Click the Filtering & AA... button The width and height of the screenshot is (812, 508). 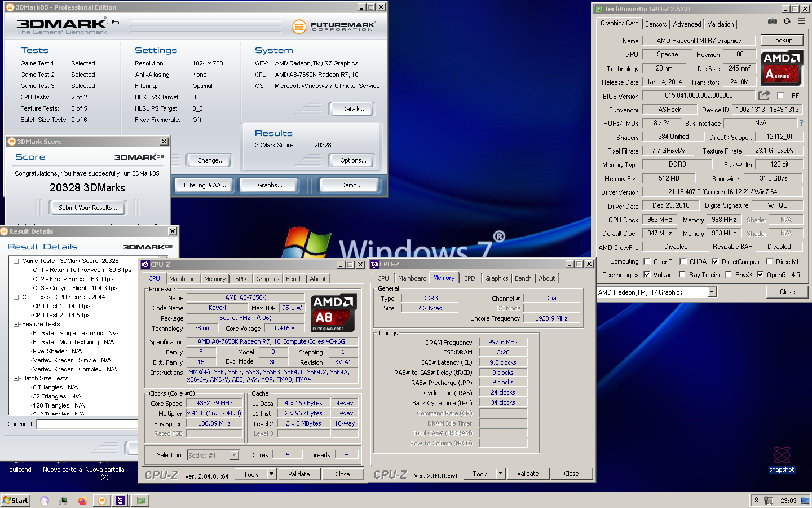(x=205, y=185)
